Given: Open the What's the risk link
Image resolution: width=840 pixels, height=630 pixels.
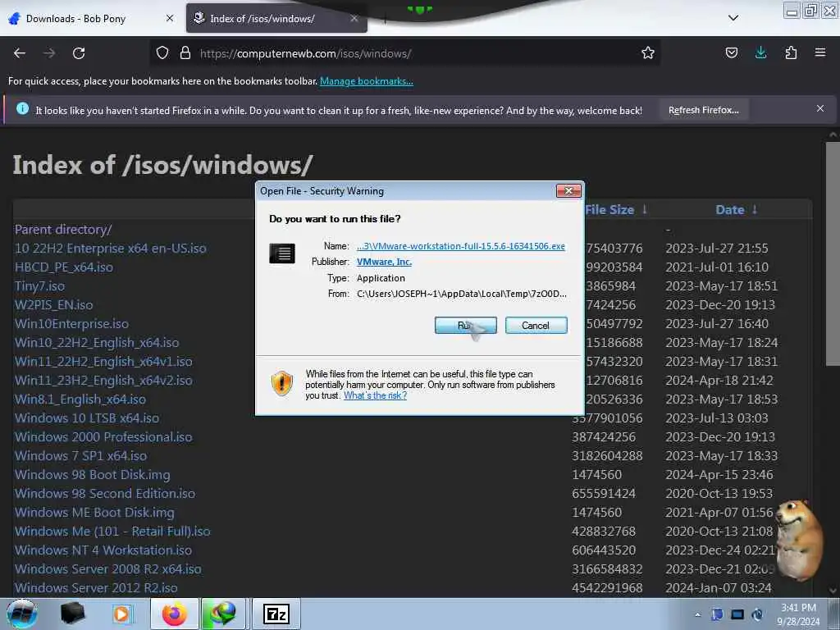Looking at the screenshot, I should click(375, 396).
